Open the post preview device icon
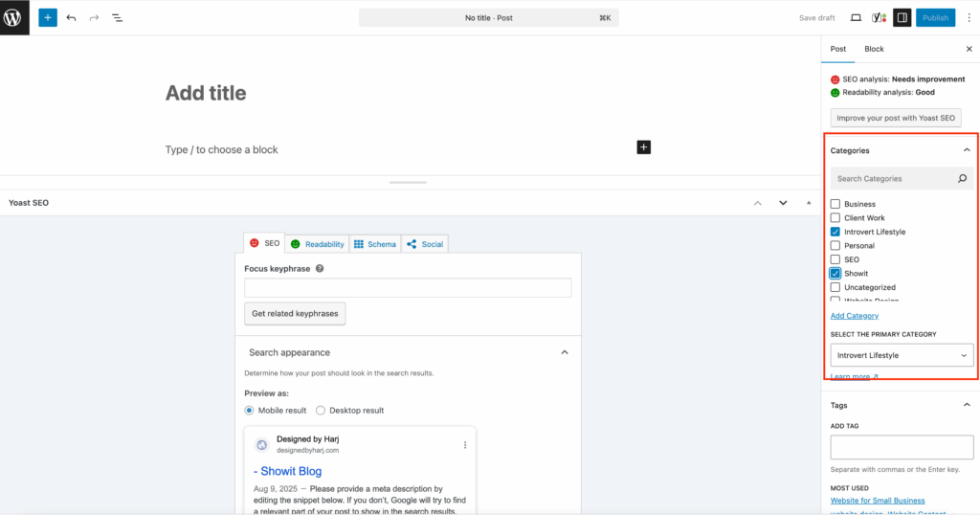 click(x=856, y=17)
